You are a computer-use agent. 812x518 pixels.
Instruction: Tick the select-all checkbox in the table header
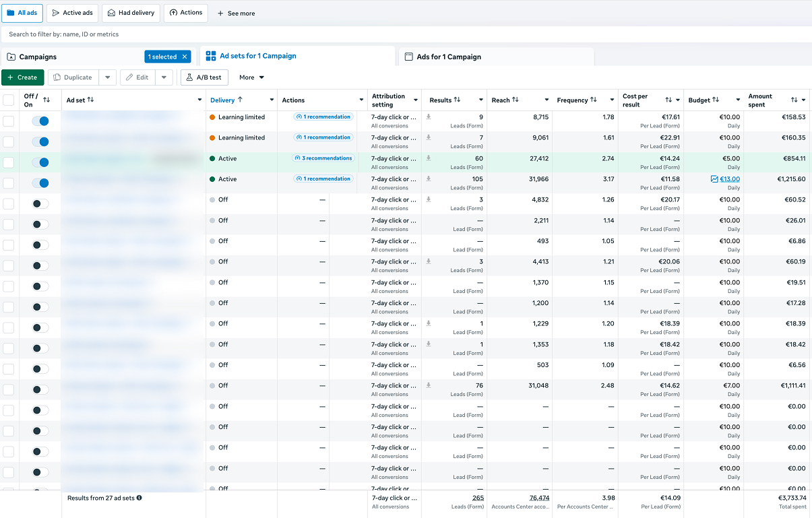pos(9,100)
